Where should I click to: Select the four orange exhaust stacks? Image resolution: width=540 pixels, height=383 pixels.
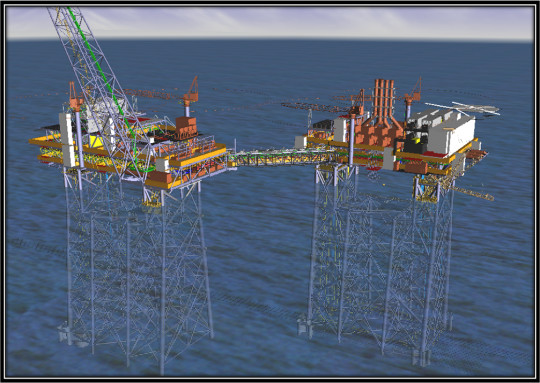pos(384,101)
